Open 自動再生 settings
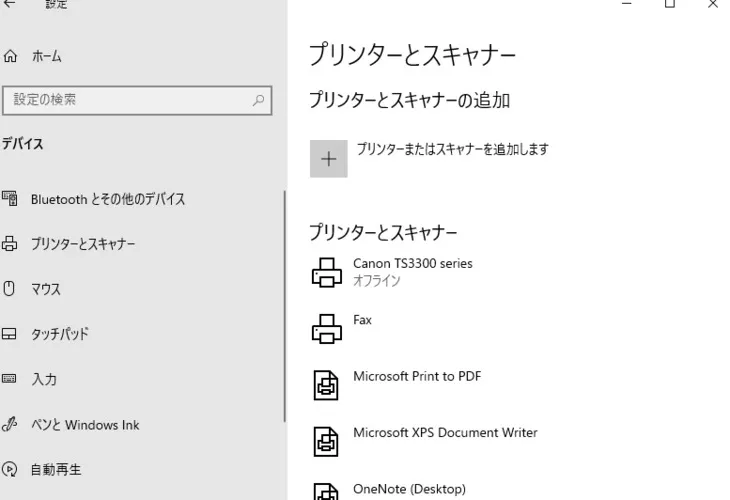730x500 pixels. [x=55, y=469]
